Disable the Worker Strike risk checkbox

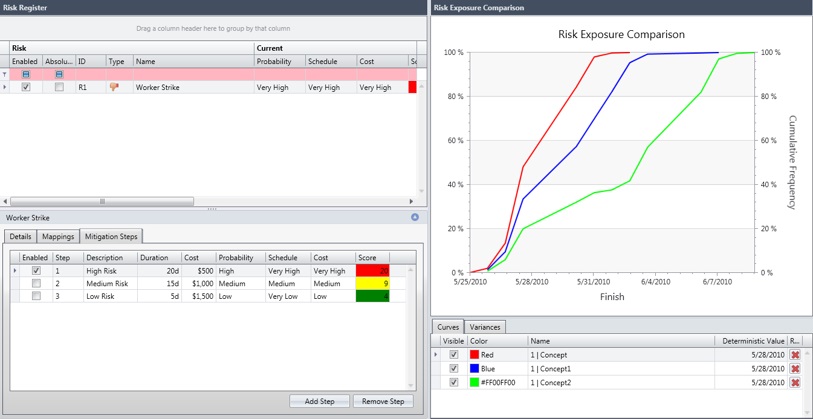click(26, 88)
